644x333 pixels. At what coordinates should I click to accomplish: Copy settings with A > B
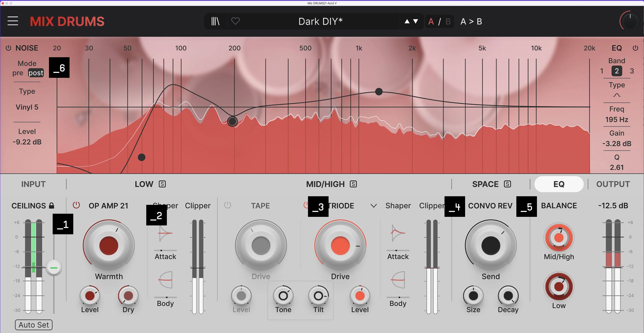(471, 21)
